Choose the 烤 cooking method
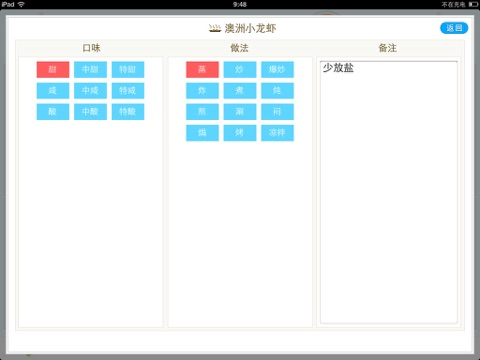 [240, 133]
